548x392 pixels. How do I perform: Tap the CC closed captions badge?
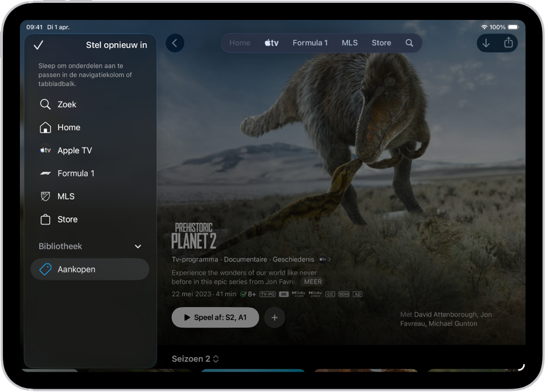pyautogui.click(x=330, y=294)
